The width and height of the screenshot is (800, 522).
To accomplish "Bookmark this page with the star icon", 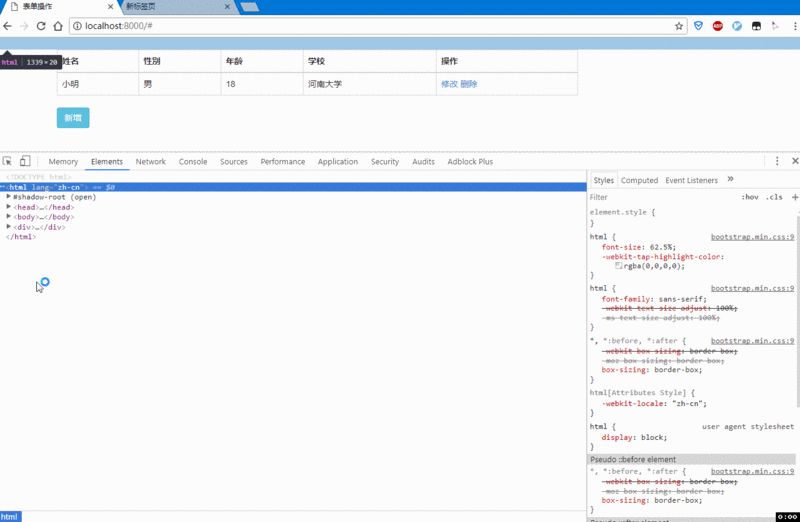I will click(679, 26).
